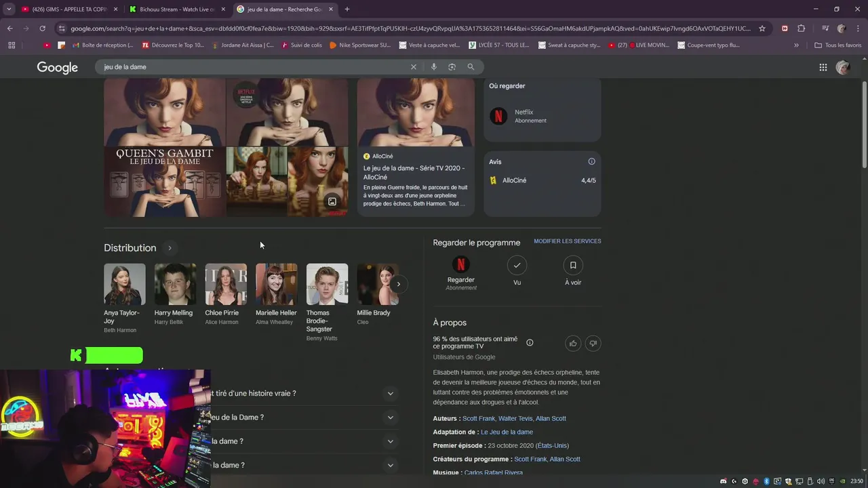Open Google Lens image search
Screen dimensions: 868x488
452,67
